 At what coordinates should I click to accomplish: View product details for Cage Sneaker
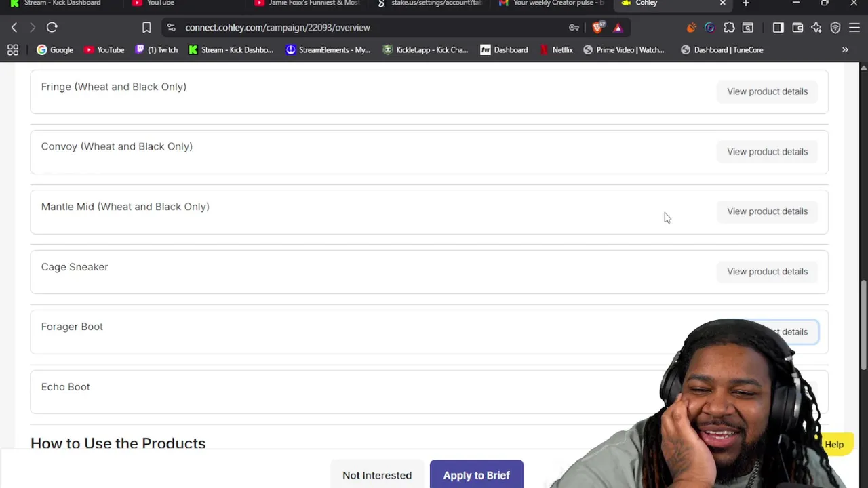(767, 272)
